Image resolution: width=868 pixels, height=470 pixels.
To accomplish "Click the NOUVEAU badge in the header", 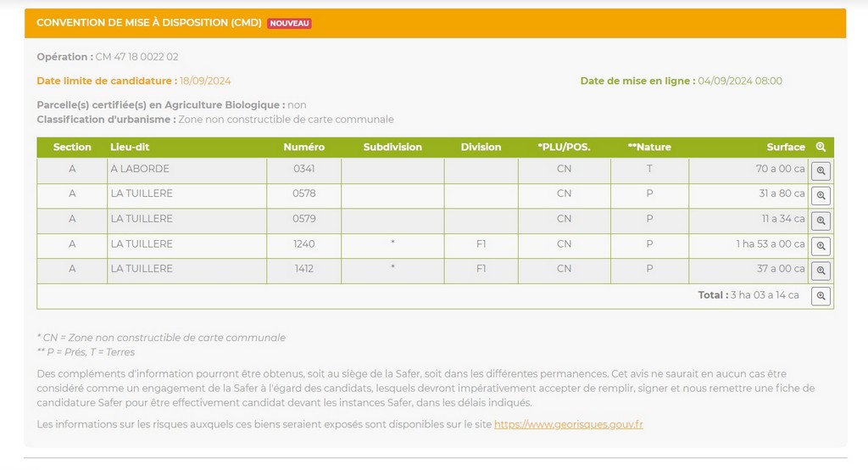I will coord(290,23).
